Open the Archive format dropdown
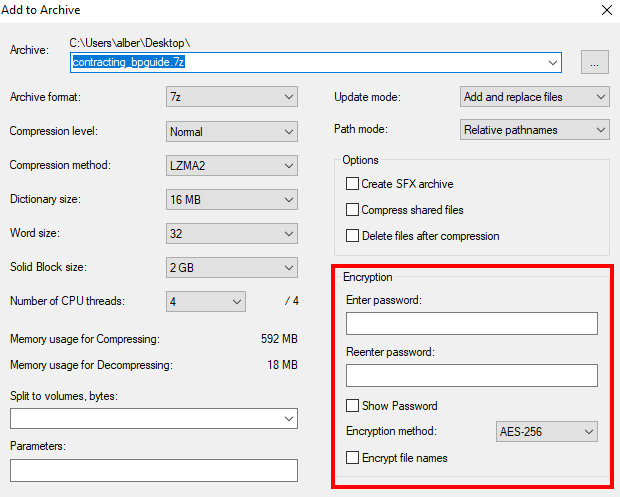 tap(231, 97)
